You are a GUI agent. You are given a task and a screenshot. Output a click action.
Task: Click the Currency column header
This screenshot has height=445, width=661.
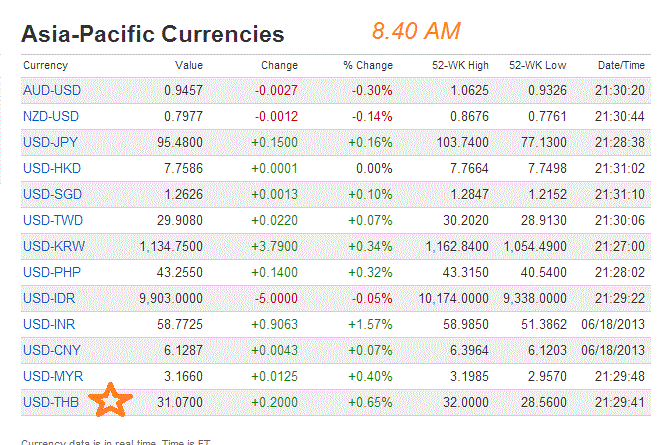[46, 65]
